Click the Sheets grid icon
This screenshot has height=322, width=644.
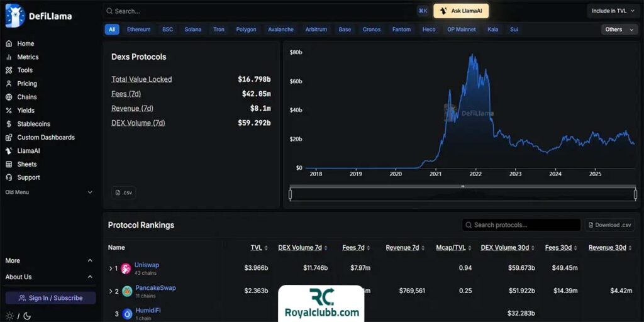click(9, 164)
